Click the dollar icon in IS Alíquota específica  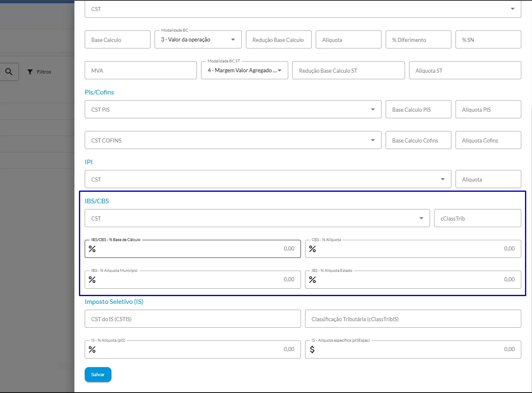[312, 349]
